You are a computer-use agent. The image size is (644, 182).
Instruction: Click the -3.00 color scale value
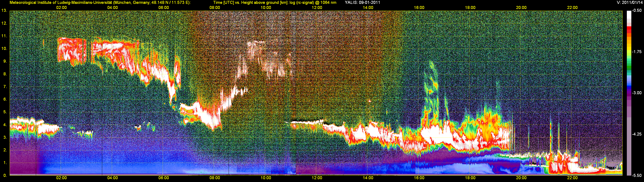[x=637, y=93]
